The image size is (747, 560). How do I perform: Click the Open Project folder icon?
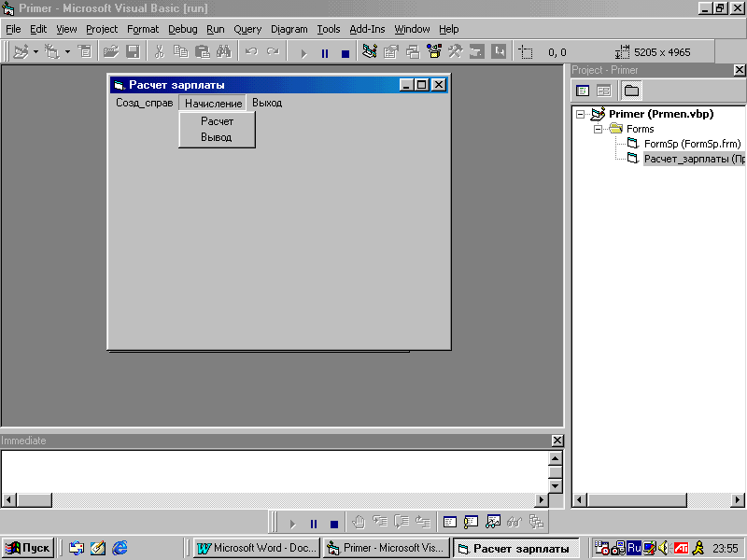coord(111,51)
